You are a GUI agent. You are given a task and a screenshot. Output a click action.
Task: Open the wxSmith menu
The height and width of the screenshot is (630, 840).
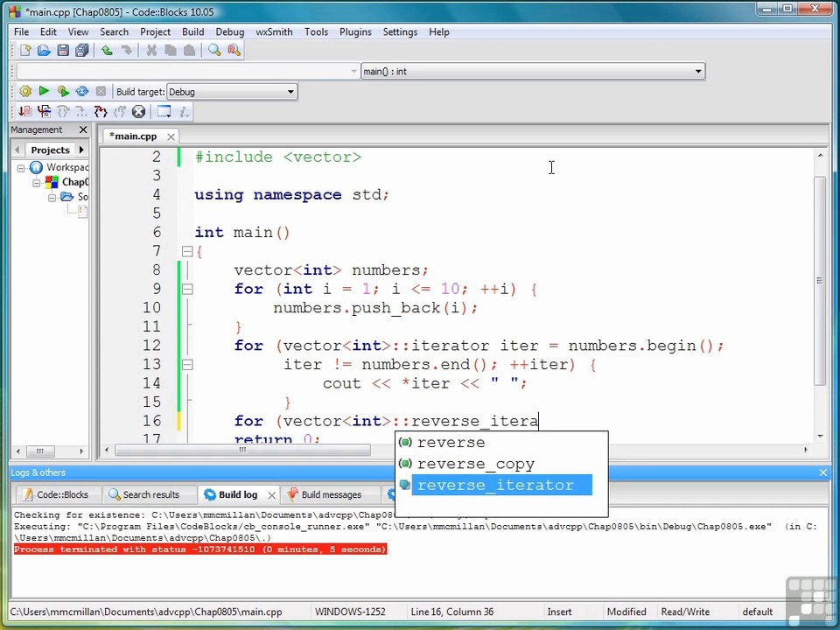pyautogui.click(x=274, y=32)
